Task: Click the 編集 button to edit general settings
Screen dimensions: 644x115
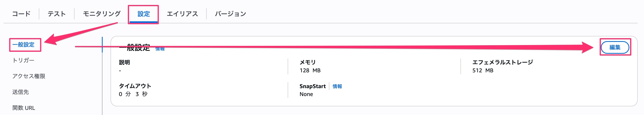Action: click(615, 47)
